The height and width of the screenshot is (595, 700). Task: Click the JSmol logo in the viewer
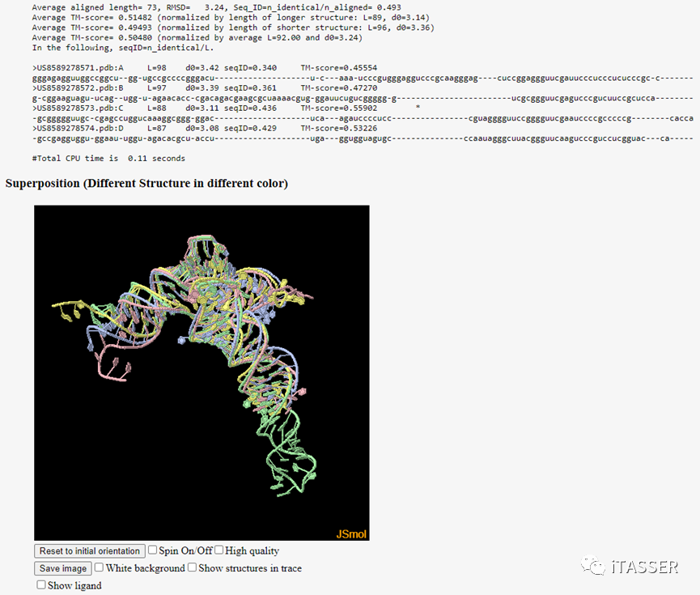point(351,533)
